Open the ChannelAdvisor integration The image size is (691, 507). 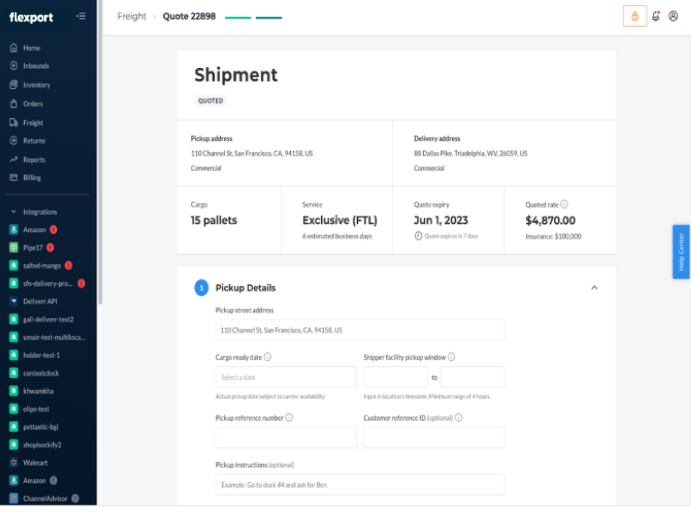pyautogui.click(x=45, y=499)
